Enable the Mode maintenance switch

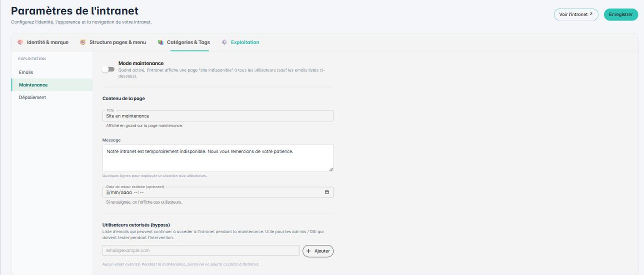pyautogui.click(x=108, y=69)
